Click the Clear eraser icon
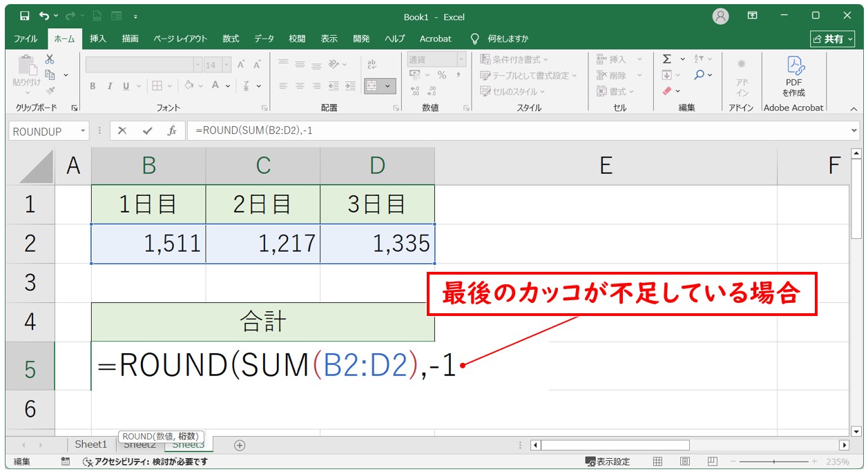 (667, 91)
